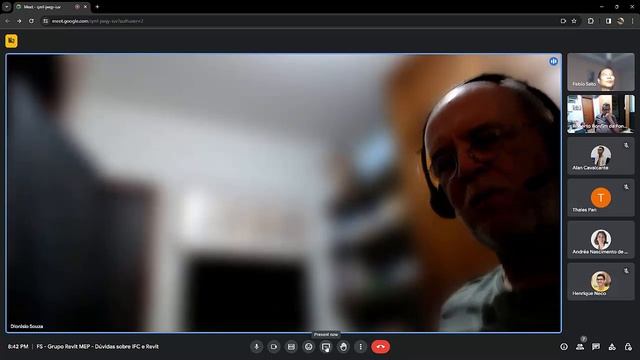Click the recording indicator on the Meet tab

tap(77, 7)
